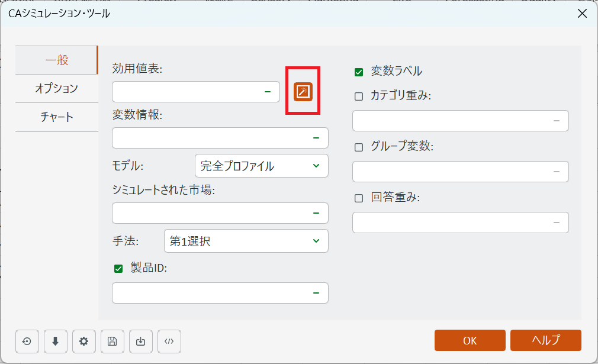This screenshot has width=598, height=364.
Task: Click the ヘルプ button
Action: coord(545,340)
